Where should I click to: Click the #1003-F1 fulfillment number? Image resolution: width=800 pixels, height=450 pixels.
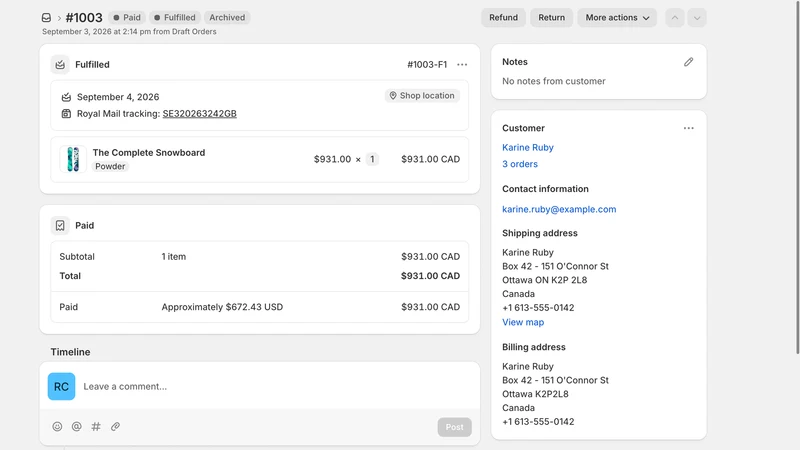[x=427, y=65]
